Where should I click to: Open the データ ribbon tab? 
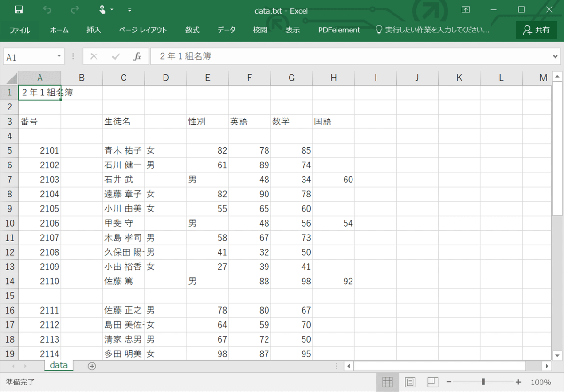tap(227, 30)
